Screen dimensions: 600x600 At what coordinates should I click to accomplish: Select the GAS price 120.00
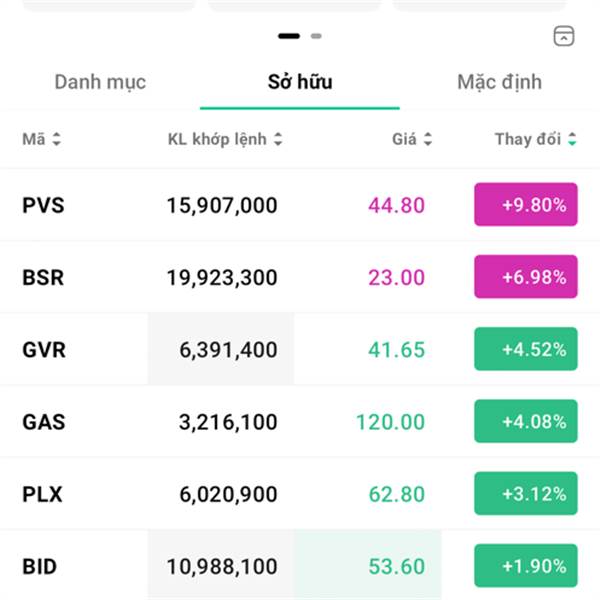[x=390, y=422]
